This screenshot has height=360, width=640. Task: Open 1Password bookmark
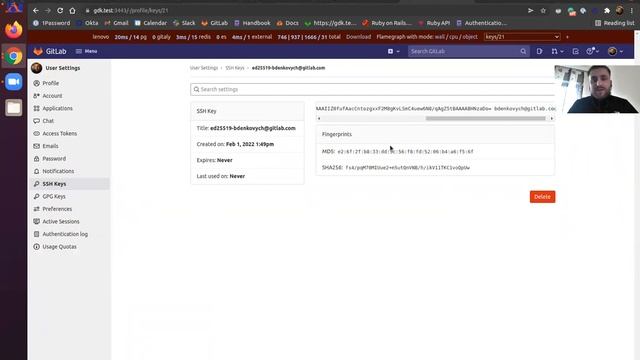tap(51, 23)
